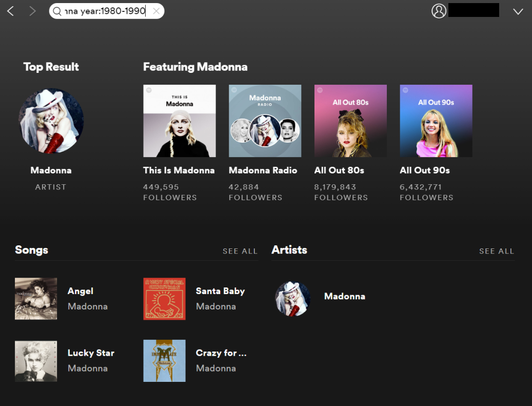Click the ARTIST label under Madonna
The height and width of the screenshot is (406, 532).
click(x=51, y=187)
